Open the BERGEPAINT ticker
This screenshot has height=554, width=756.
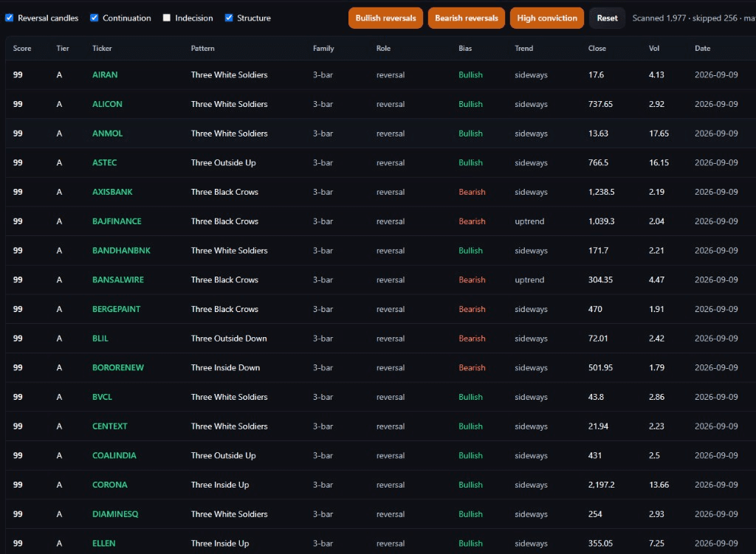[116, 309]
